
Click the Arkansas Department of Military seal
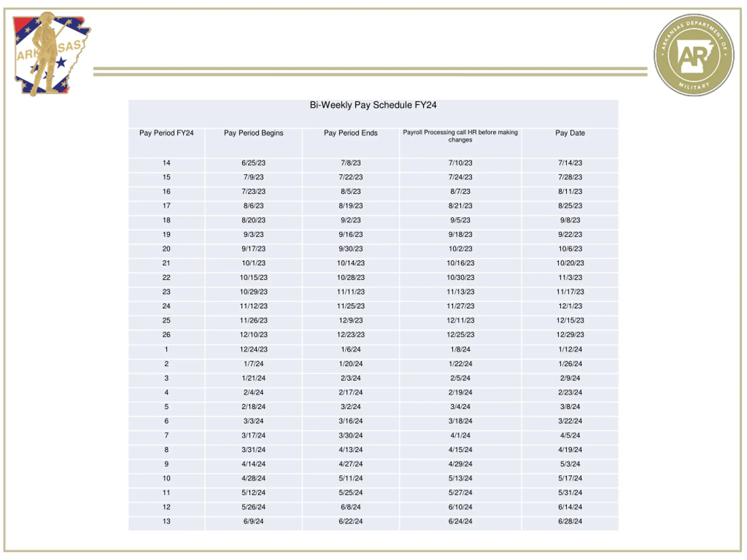click(x=694, y=55)
